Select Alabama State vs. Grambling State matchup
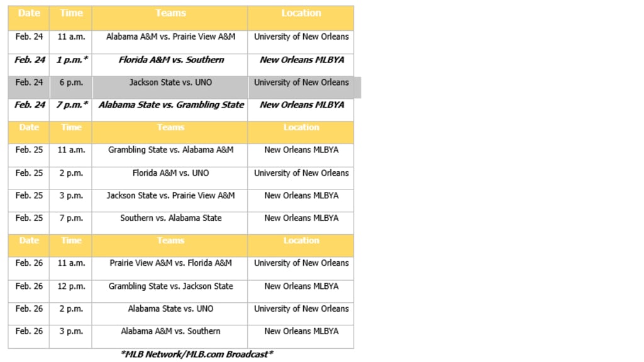The width and height of the screenshot is (644, 362). click(x=171, y=105)
